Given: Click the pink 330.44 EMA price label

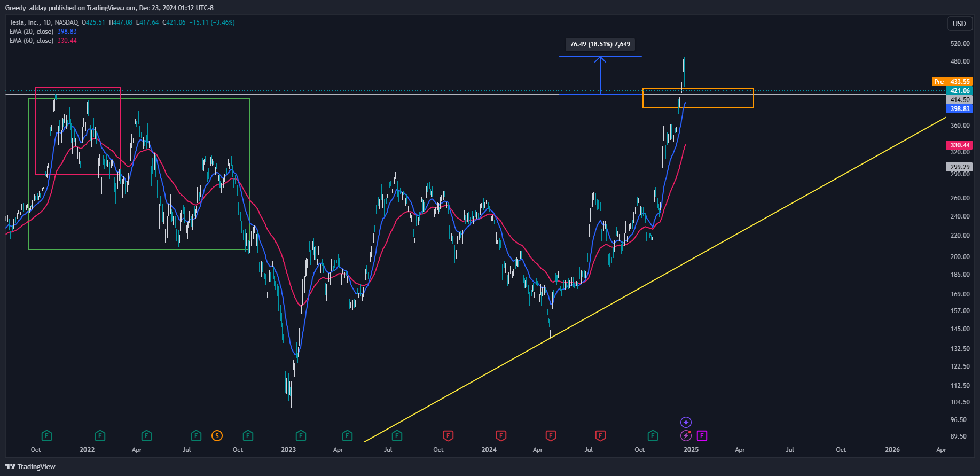Looking at the screenshot, I should pos(960,145).
